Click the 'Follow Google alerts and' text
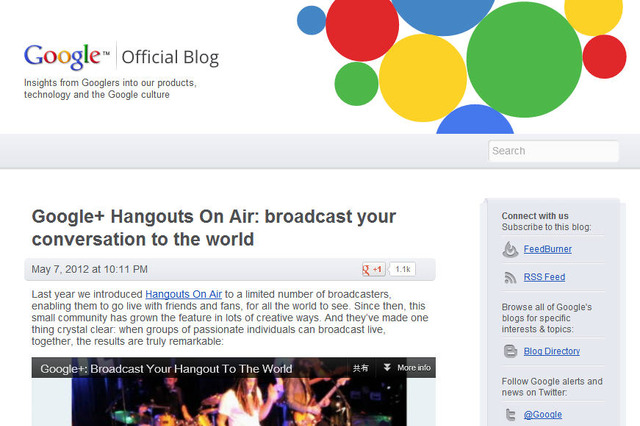Viewport: 640px width, 426px height. (x=552, y=381)
